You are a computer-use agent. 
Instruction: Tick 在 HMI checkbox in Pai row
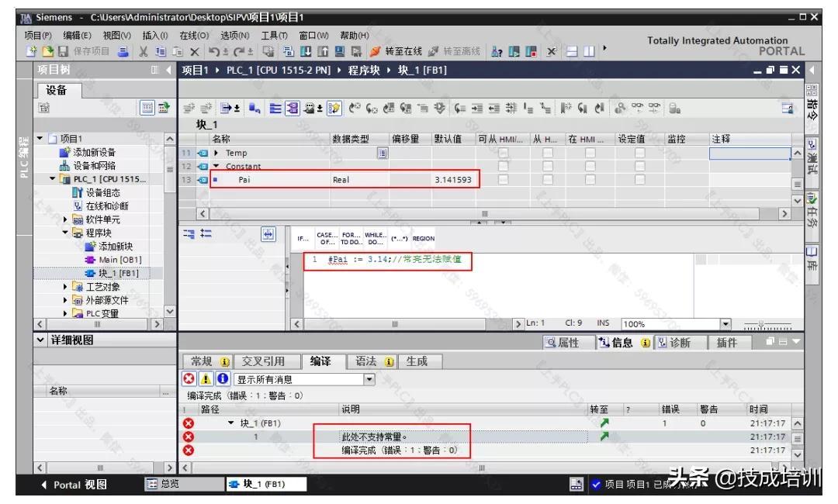(x=590, y=179)
